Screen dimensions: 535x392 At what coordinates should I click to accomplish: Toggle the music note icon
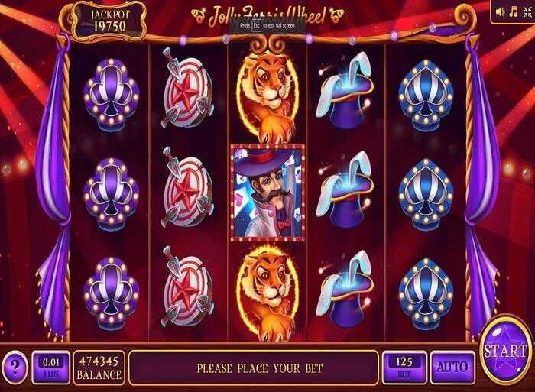[513, 12]
